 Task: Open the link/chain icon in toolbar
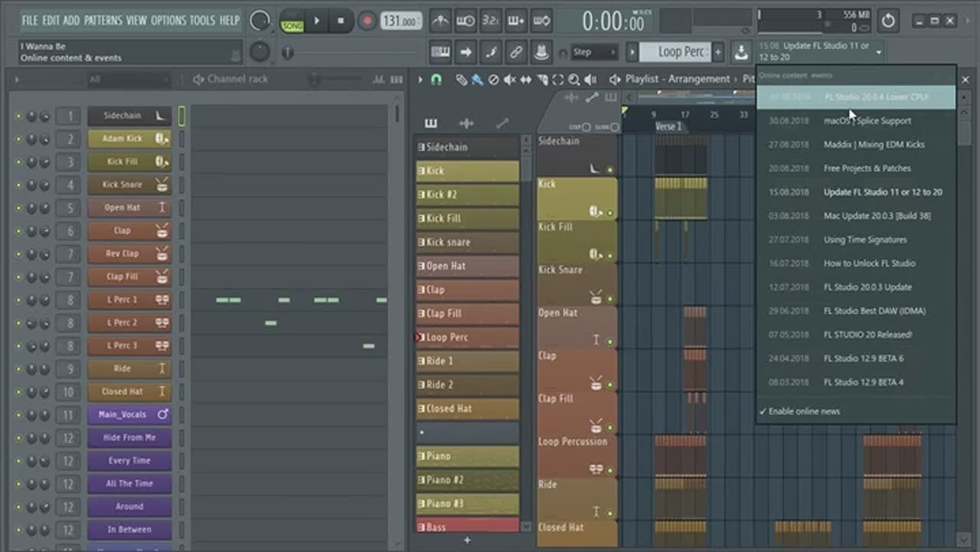coord(516,52)
